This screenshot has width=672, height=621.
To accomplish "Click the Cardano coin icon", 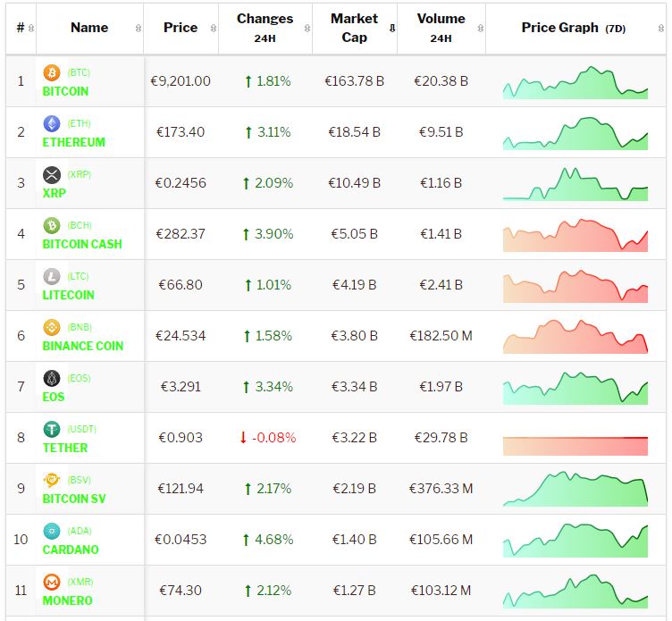I will coord(52,531).
